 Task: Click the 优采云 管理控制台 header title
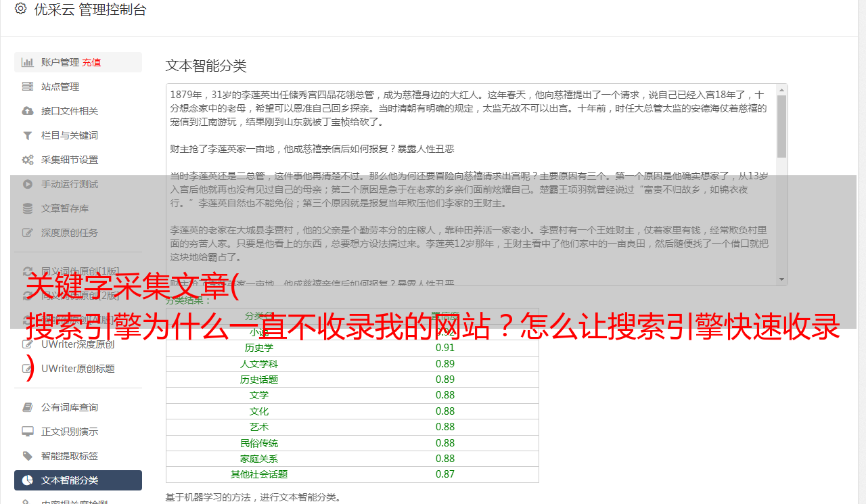tap(90, 9)
